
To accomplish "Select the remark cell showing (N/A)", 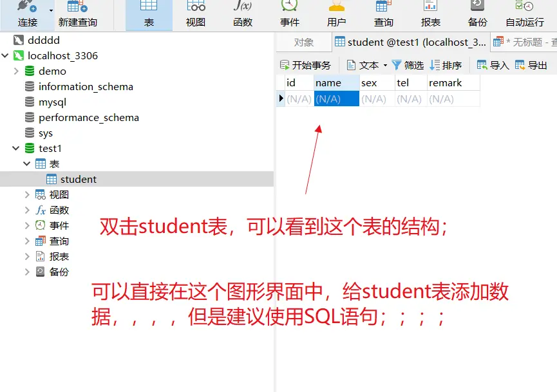I will [453, 98].
